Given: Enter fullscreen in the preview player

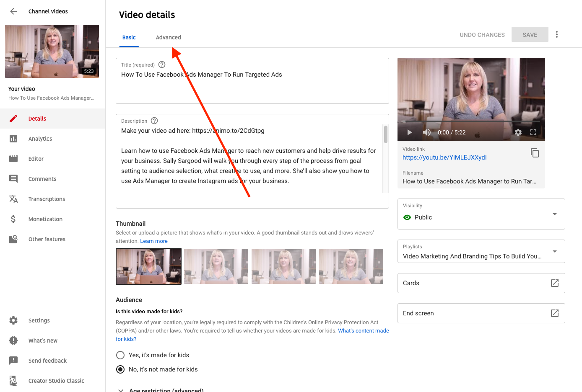Looking at the screenshot, I should tap(533, 132).
